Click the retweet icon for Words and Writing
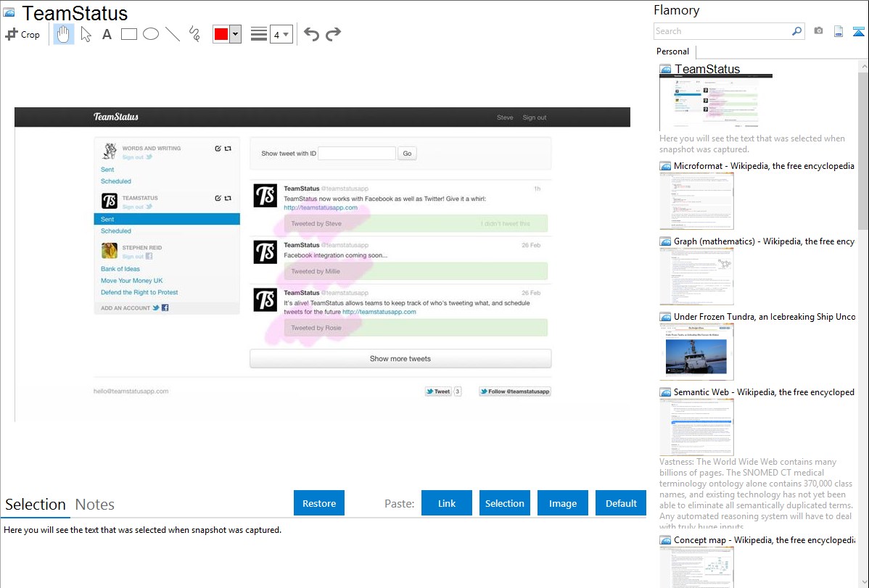The width and height of the screenshot is (869, 588). [228, 149]
